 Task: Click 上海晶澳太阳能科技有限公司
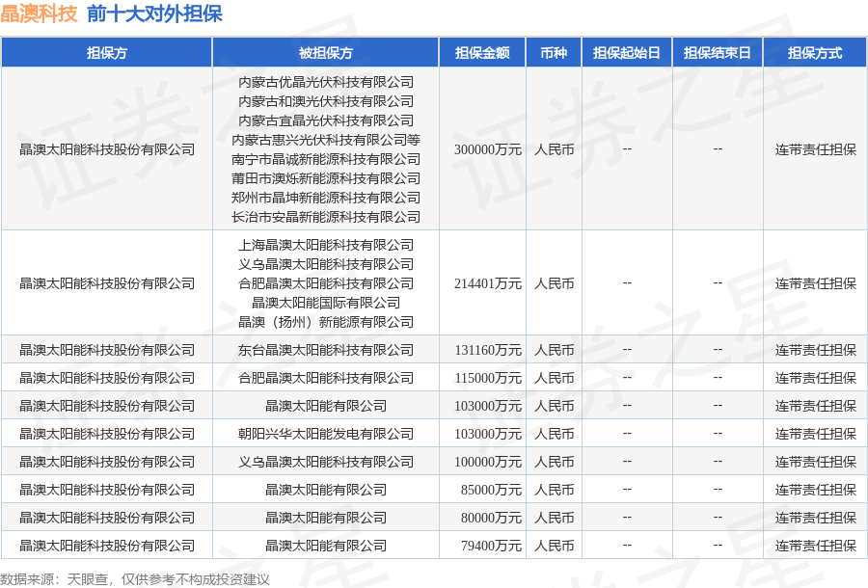coord(326,245)
